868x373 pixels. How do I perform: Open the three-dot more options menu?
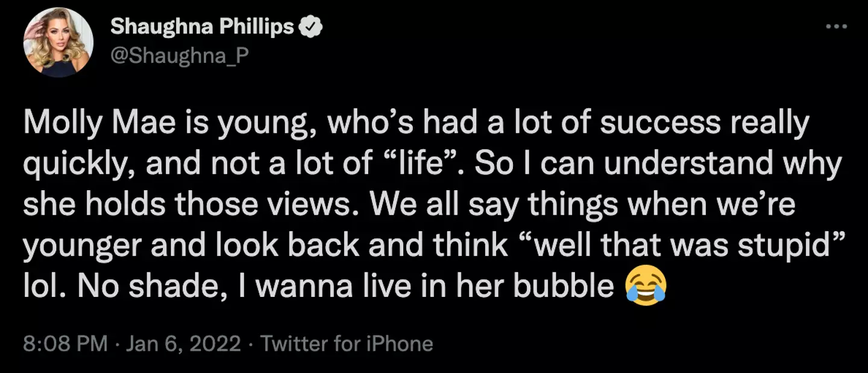(x=836, y=27)
